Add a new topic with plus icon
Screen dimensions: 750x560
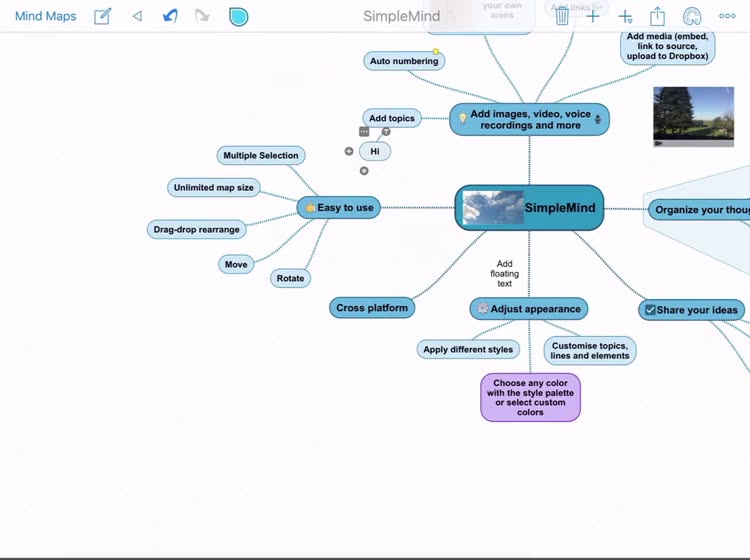(x=593, y=16)
